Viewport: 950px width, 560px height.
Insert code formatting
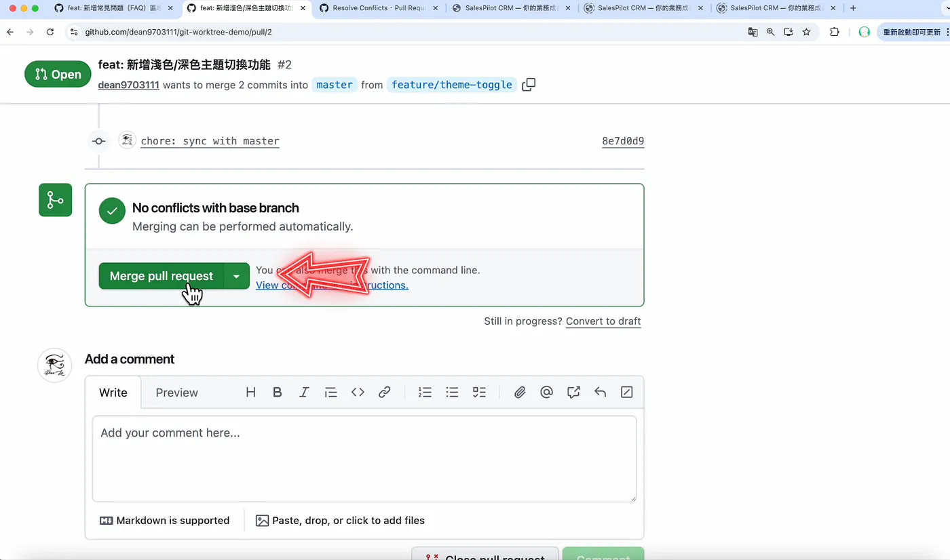(x=358, y=392)
